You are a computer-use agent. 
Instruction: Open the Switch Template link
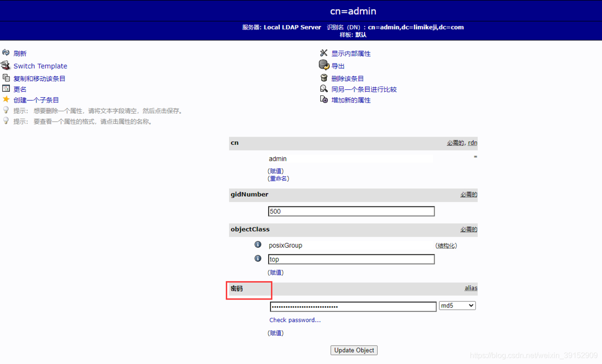[40, 66]
